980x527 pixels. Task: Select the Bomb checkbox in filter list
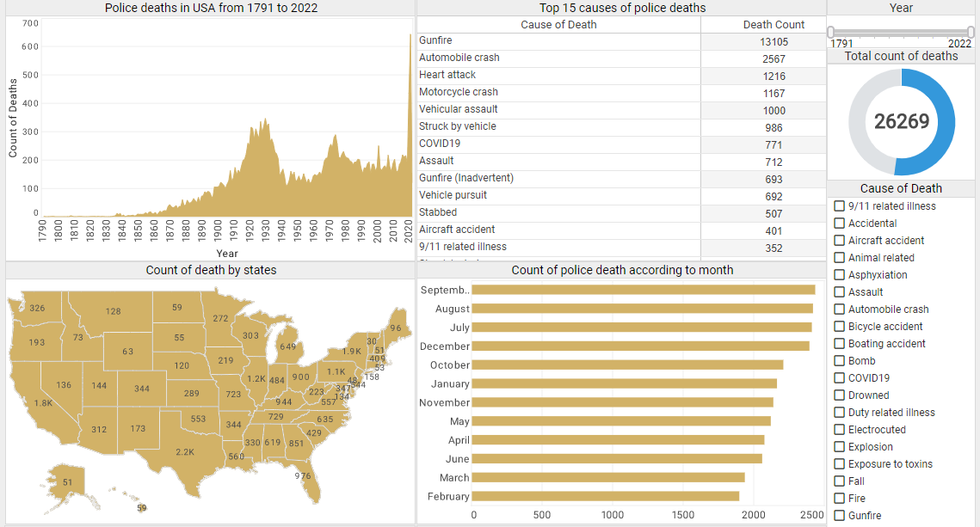coord(839,361)
